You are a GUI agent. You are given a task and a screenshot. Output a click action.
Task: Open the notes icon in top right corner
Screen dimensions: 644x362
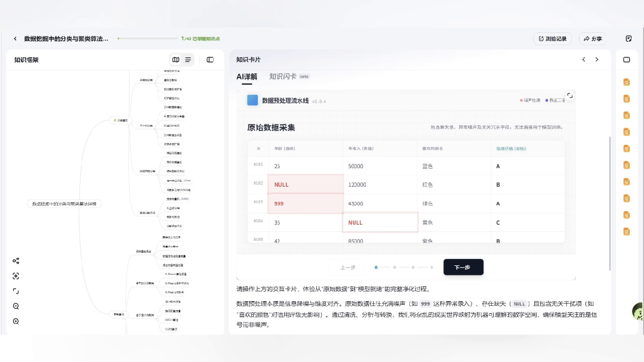(x=628, y=38)
